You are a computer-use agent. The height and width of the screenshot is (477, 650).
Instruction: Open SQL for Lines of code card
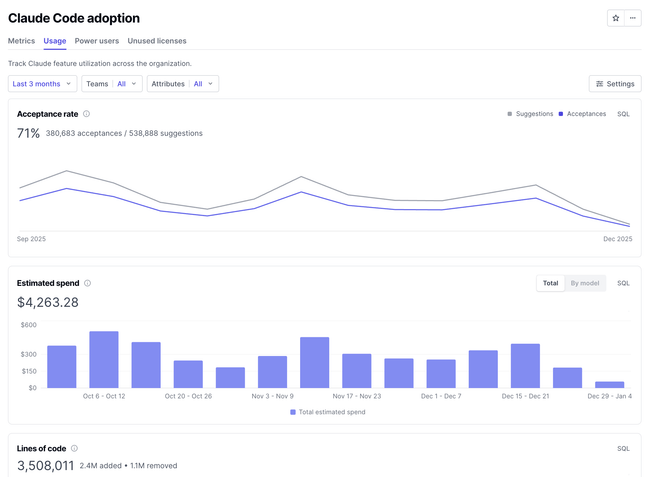[623, 448]
